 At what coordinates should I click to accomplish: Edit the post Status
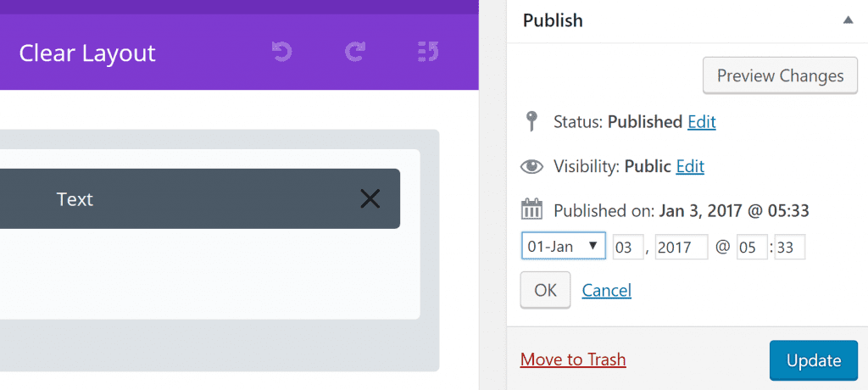pyautogui.click(x=701, y=121)
